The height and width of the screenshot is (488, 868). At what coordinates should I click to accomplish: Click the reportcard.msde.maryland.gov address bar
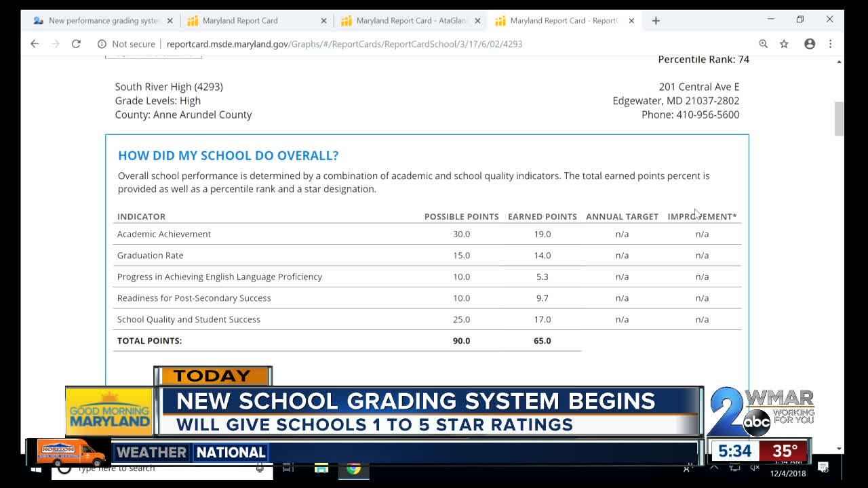point(344,44)
